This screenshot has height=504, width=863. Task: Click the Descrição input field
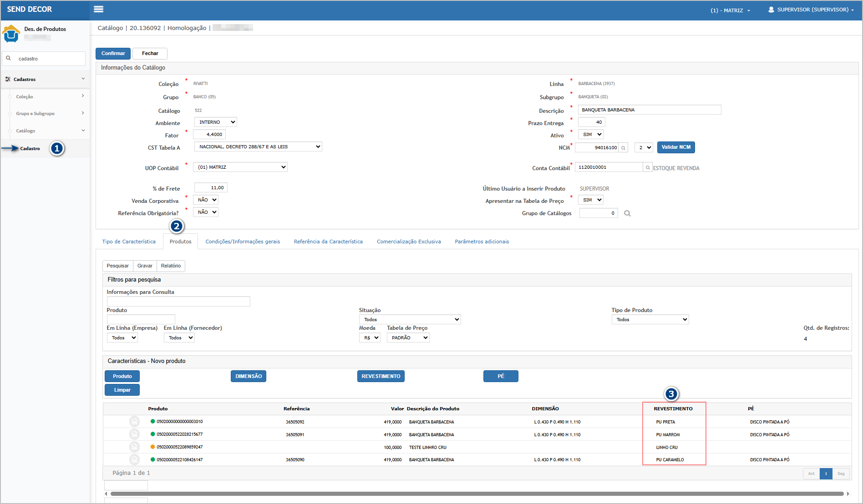tap(649, 110)
